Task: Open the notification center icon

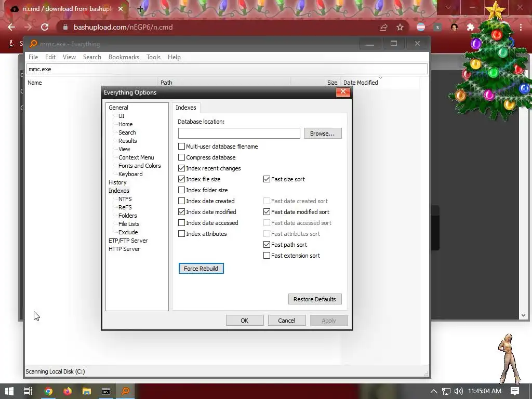Action: tap(515, 391)
